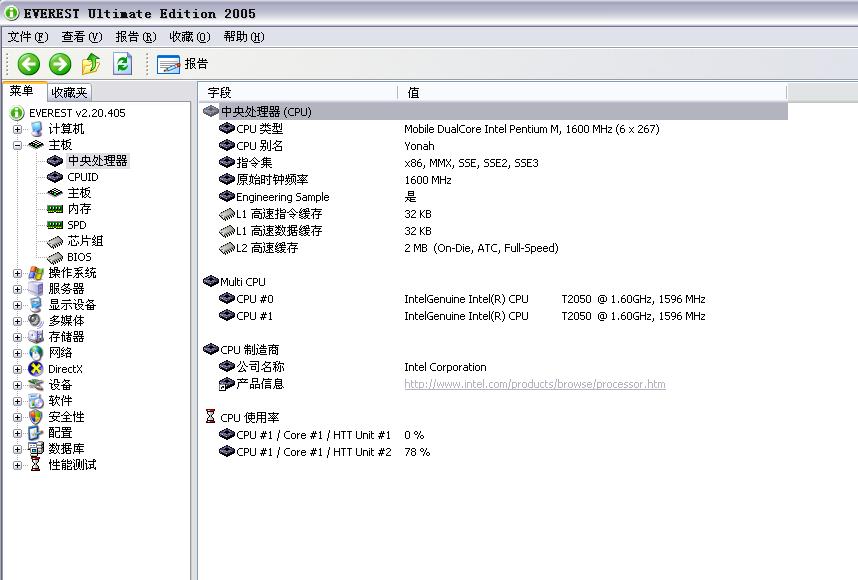Expand the 性能测试 tree node
The width and height of the screenshot is (858, 580).
18,465
